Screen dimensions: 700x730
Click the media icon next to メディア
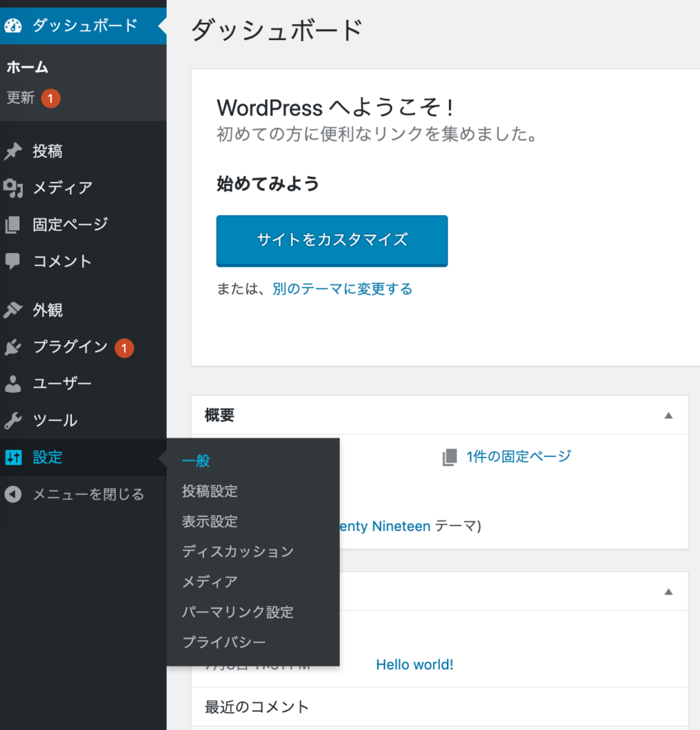pyautogui.click(x=13, y=188)
